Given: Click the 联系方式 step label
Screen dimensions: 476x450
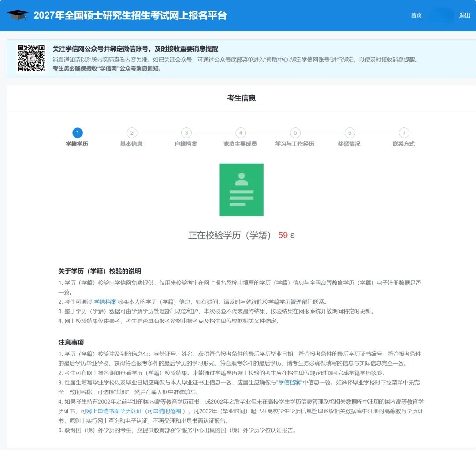Looking at the screenshot, I should 403,144.
